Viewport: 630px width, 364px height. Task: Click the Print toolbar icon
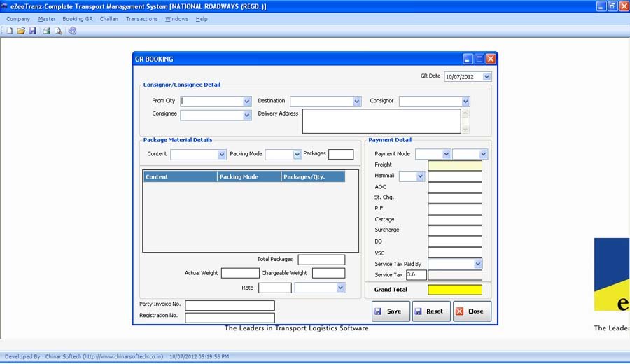click(x=47, y=31)
